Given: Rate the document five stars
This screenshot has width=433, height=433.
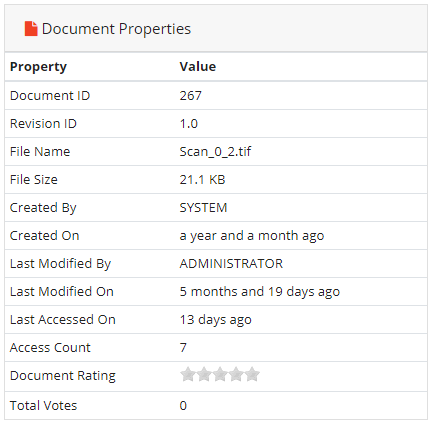Looking at the screenshot, I should [252, 374].
